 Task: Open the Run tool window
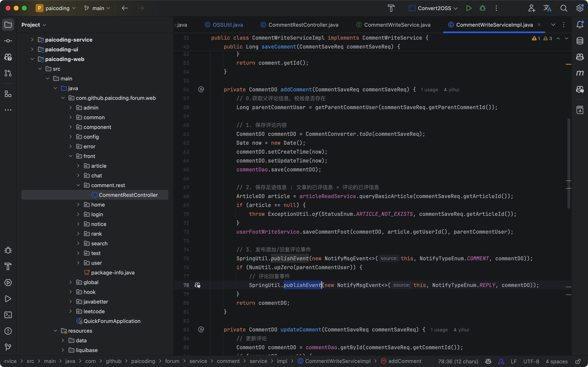[x=8, y=299]
